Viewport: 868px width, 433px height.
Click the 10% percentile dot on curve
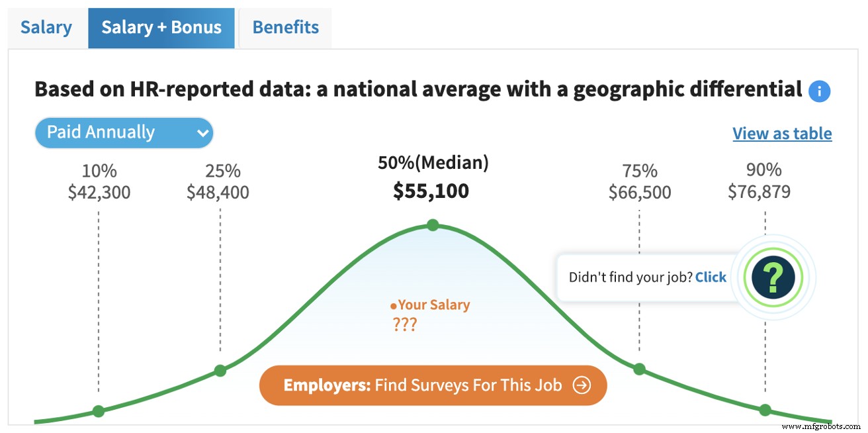click(x=99, y=411)
